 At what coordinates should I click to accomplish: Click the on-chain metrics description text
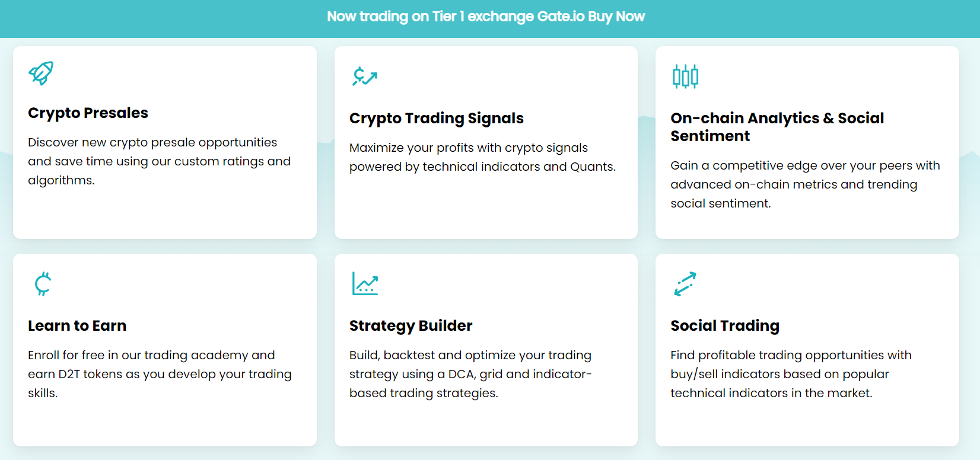click(x=805, y=184)
